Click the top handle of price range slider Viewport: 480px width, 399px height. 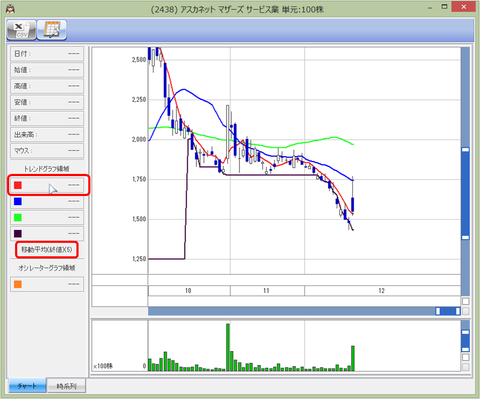click(x=465, y=150)
